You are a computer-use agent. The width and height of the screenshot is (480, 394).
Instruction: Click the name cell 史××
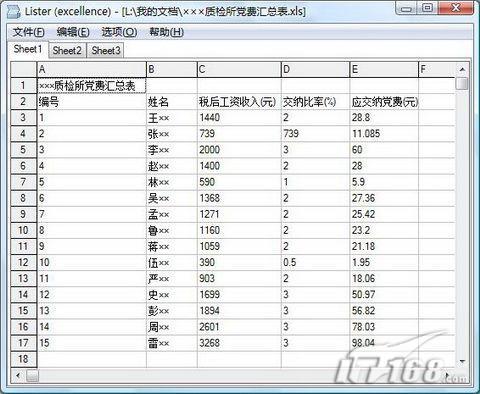[x=172, y=295]
